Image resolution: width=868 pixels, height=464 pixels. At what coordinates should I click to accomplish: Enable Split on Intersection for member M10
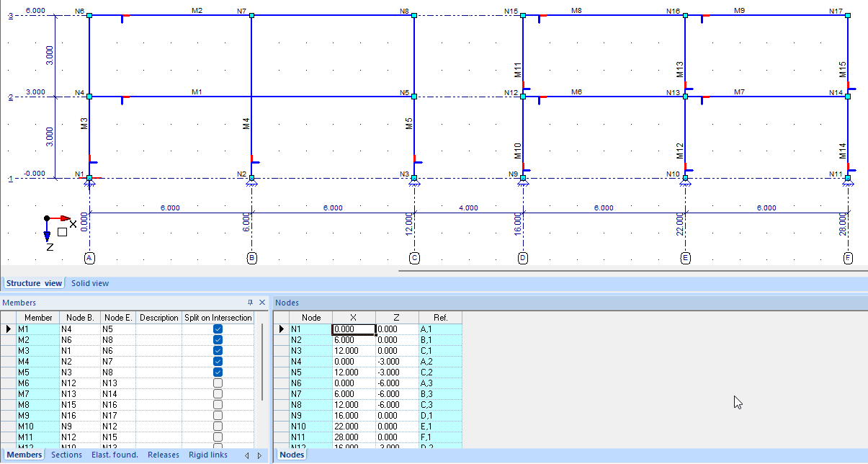[x=218, y=426]
